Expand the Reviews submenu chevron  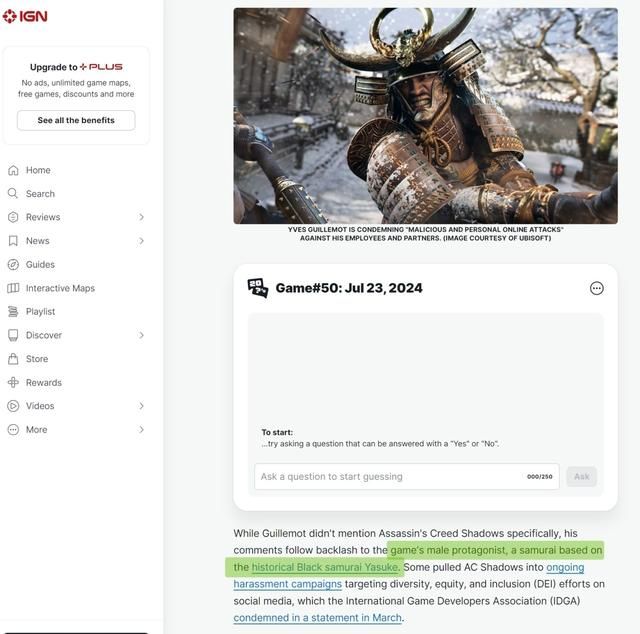tap(141, 217)
